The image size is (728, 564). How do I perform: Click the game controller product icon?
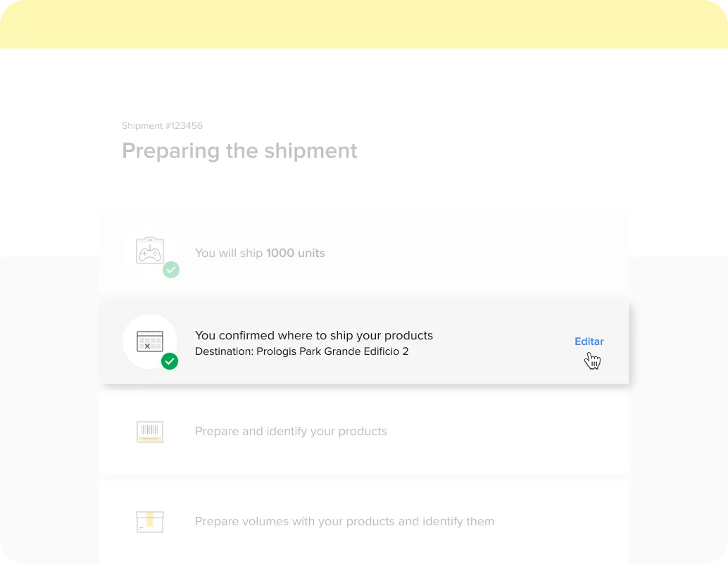pyautogui.click(x=149, y=250)
